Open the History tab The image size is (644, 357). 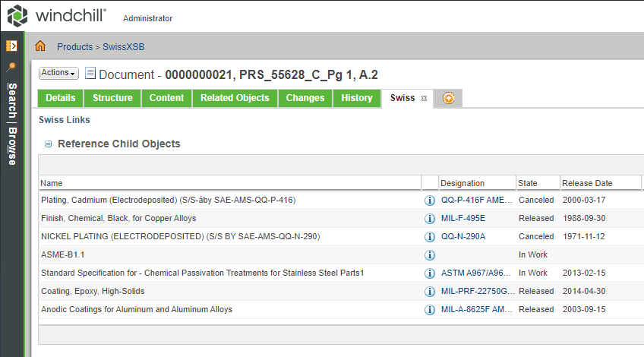coord(357,98)
